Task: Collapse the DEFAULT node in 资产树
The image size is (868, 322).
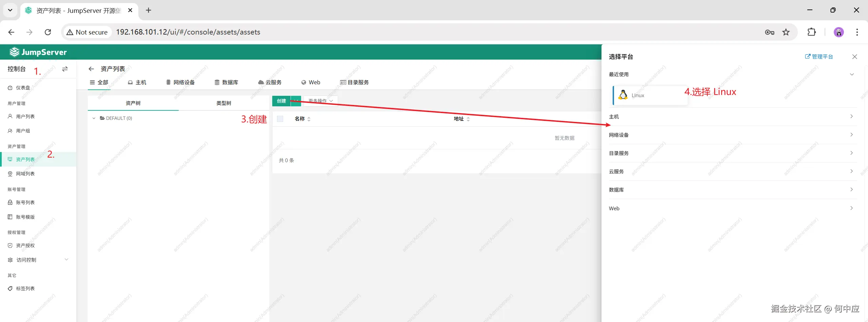Action: (94, 118)
